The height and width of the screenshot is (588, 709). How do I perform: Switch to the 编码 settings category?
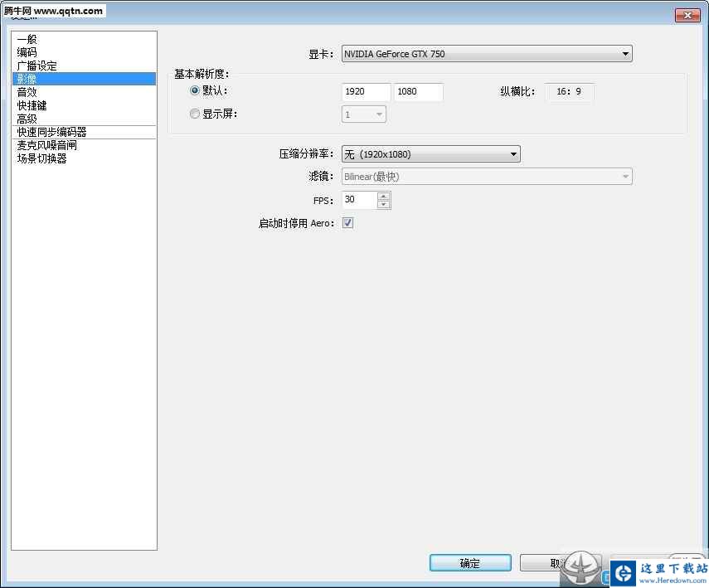pos(27,52)
